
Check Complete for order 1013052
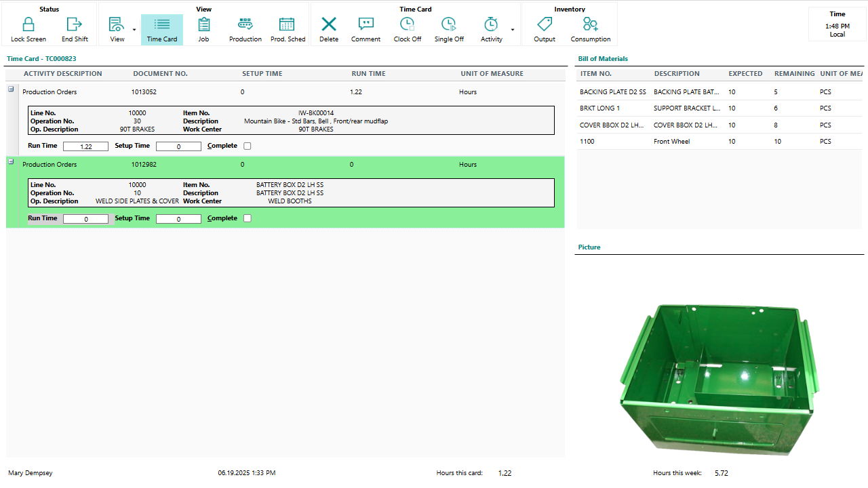[x=248, y=146]
